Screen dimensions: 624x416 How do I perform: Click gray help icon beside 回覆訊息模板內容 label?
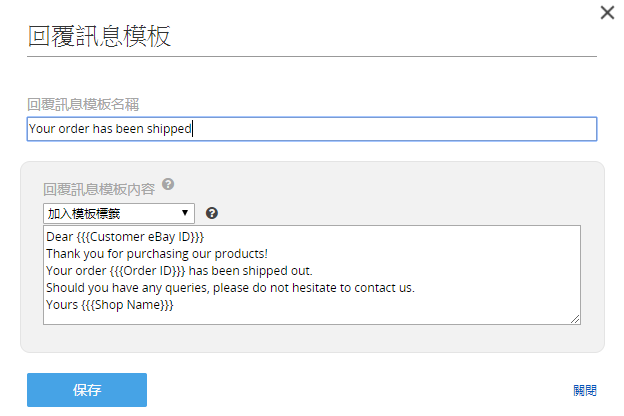click(168, 184)
